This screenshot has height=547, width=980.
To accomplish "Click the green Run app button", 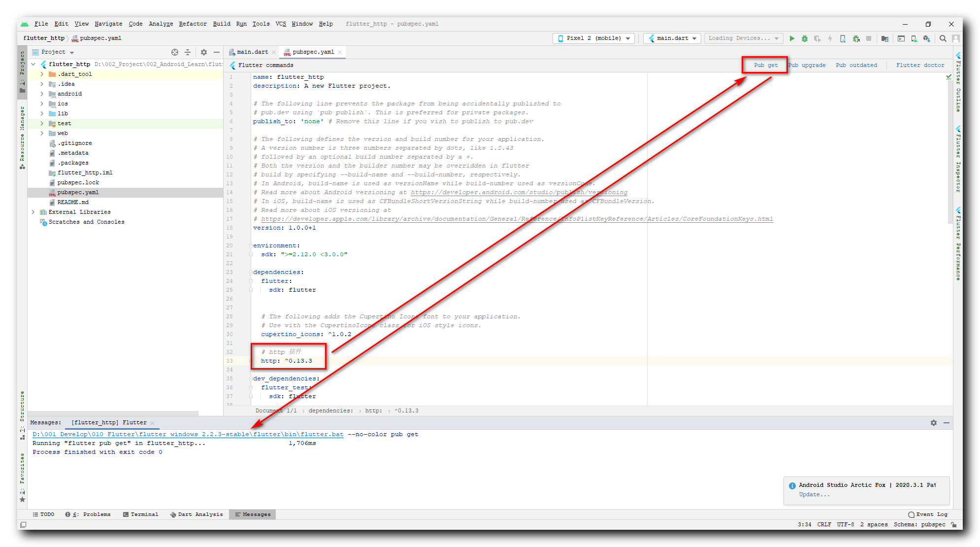I will coord(792,38).
